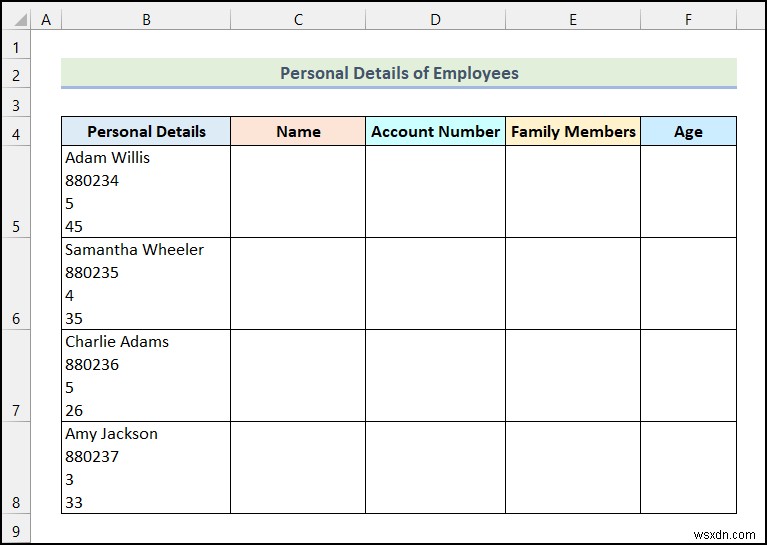Click the Personal Details of Employees title
Screen dimensions: 767x545
tap(399, 73)
